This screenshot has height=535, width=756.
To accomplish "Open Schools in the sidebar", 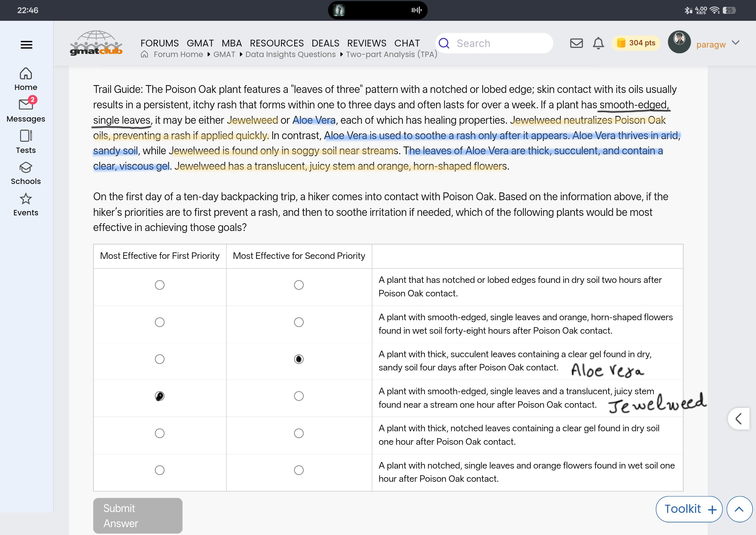I will pyautogui.click(x=26, y=173).
